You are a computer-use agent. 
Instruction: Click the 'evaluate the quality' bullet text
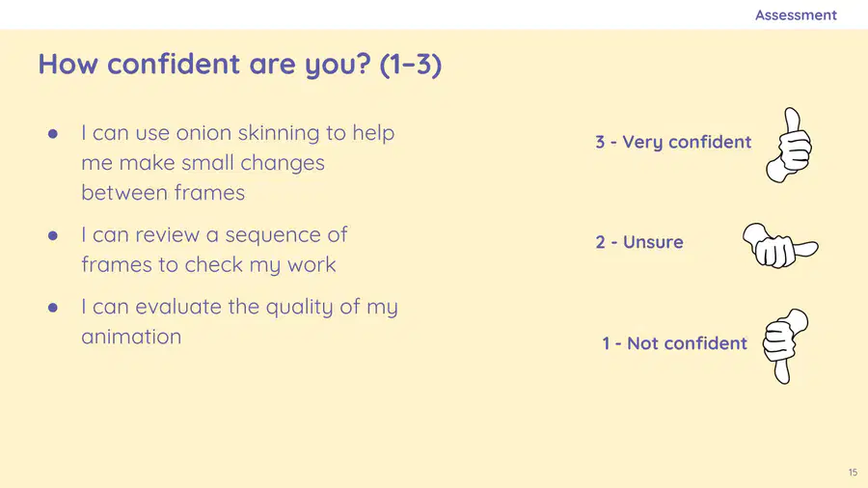coord(240,321)
